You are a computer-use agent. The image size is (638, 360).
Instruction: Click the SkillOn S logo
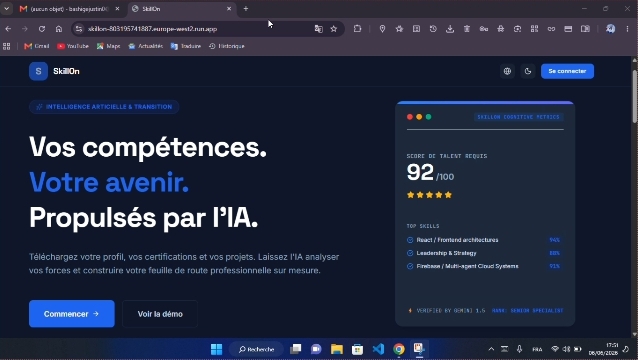pyautogui.click(x=38, y=71)
